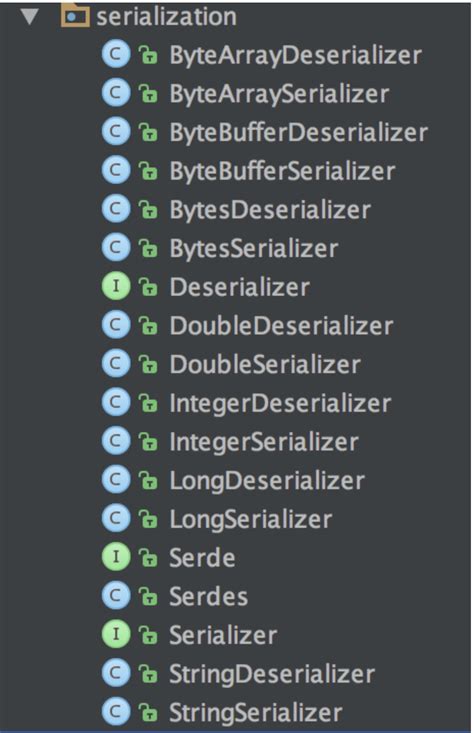The width and height of the screenshot is (474, 733).
Task: Choose the DoubleSerializer entry
Action: [265, 365]
